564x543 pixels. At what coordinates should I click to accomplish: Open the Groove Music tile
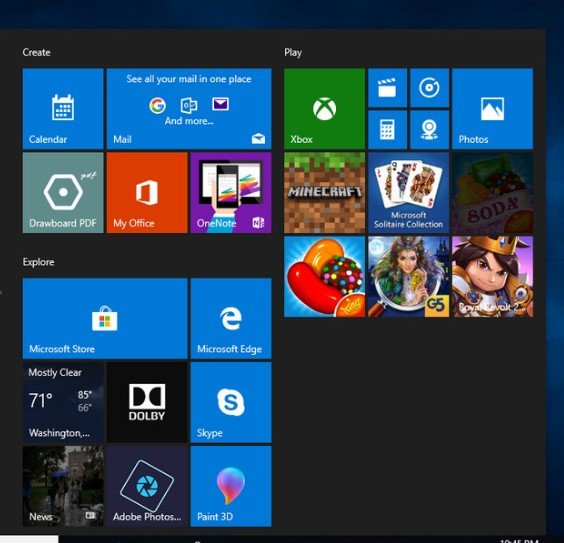429,88
